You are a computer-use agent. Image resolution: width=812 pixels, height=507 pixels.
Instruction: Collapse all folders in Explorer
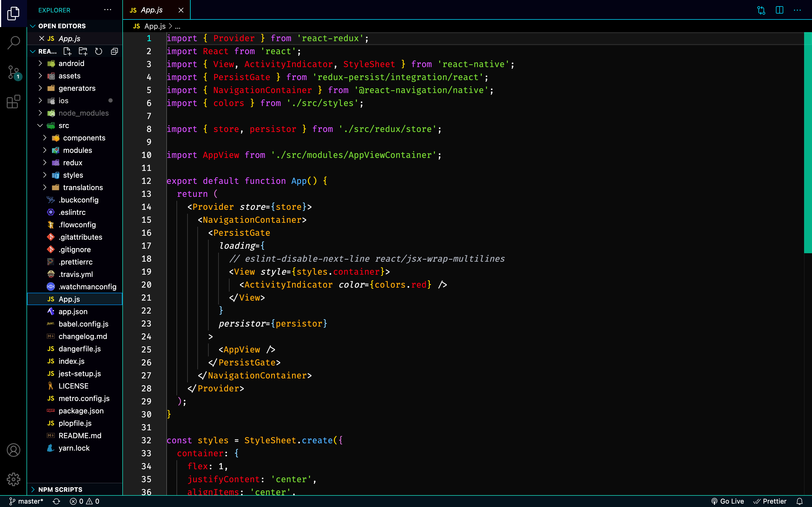[x=114, y=51]
